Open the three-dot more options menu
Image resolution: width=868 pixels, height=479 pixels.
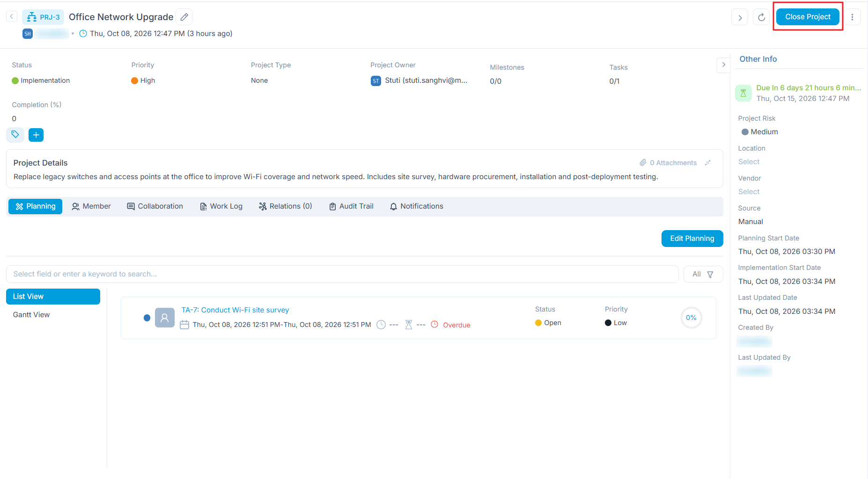coord(852,17)
